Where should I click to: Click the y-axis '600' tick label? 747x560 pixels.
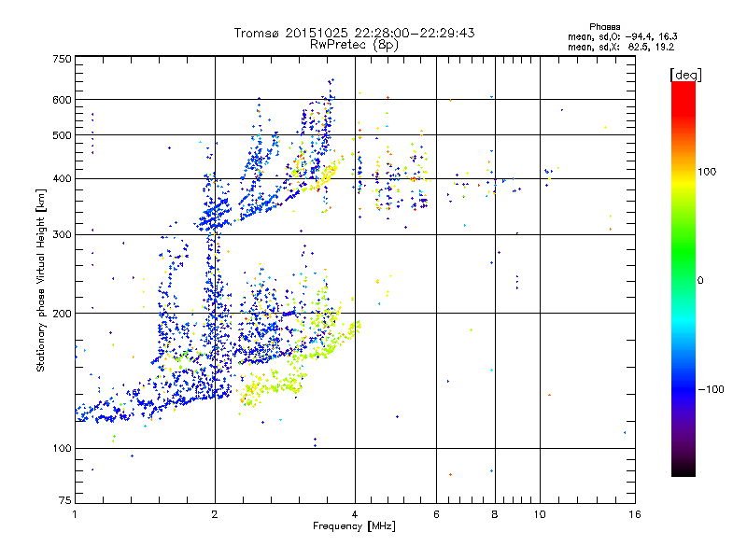click(x=62, y=100)
